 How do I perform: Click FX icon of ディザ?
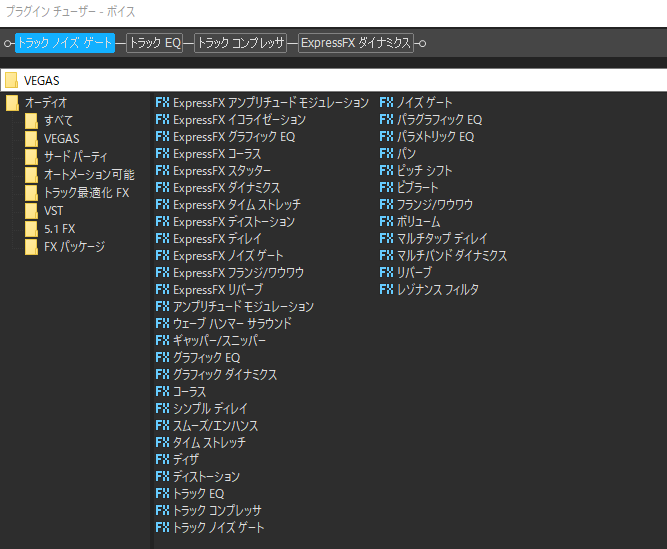coord(162,460)
